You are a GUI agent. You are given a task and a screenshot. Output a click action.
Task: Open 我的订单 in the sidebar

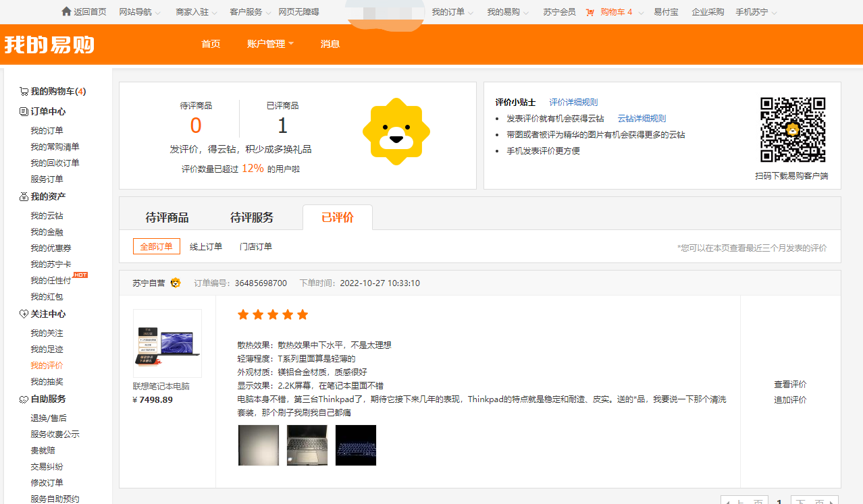click(x=47, y=131)
